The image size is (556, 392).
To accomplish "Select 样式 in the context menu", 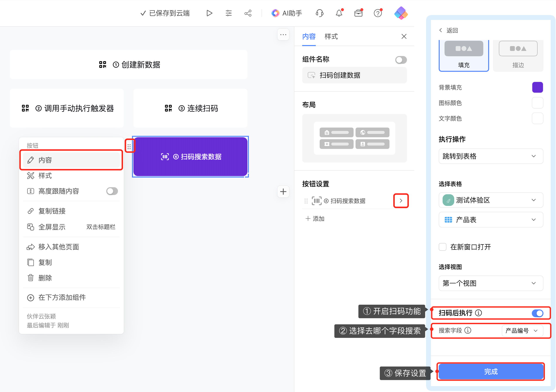I will [71, 176].
